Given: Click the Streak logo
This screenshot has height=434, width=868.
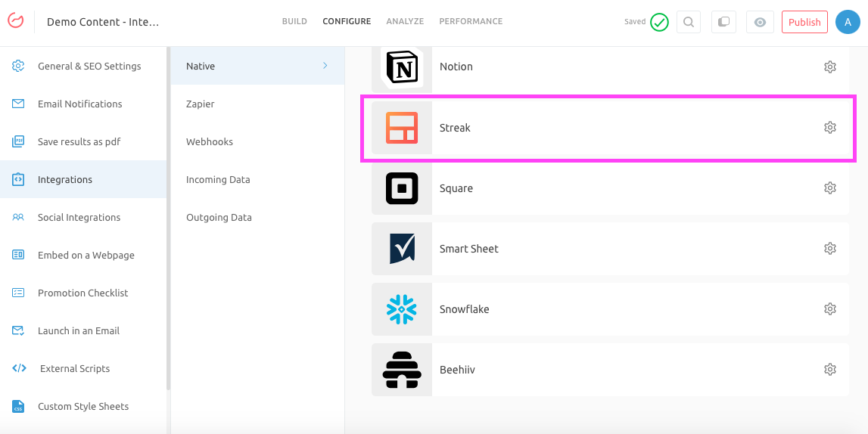Looking at the screenshot, I should (402, 128).
